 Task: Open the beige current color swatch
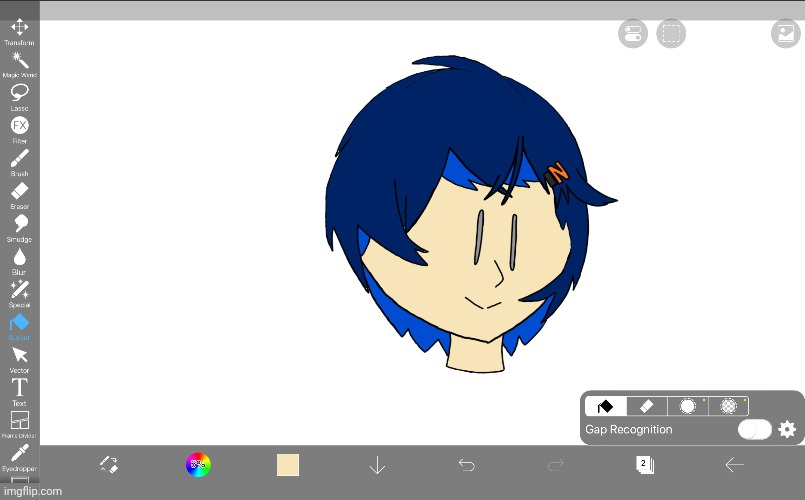pos(288,464)
